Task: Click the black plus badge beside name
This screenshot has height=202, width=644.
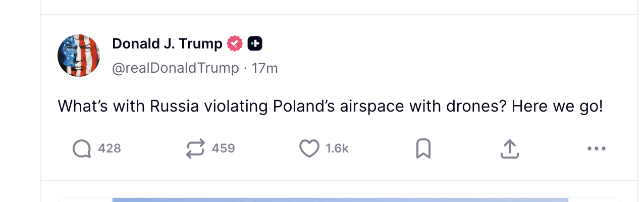Action: coord(255,44)
